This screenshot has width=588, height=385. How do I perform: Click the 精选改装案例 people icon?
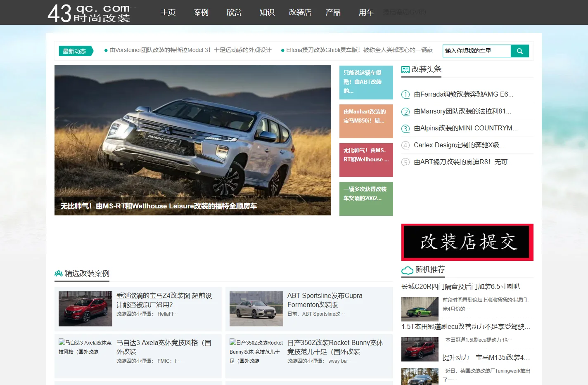pos(58,274)
